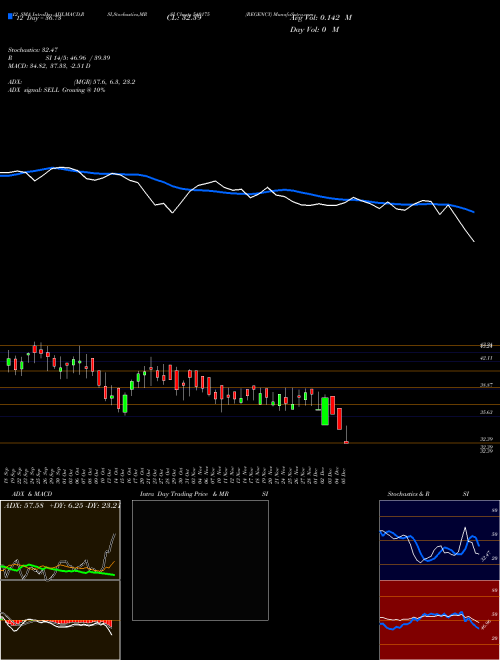The height and width of the screenshot is (660, 500).
Task: Click the MACD histogram panel with red bars
Action: coord(60,620)
